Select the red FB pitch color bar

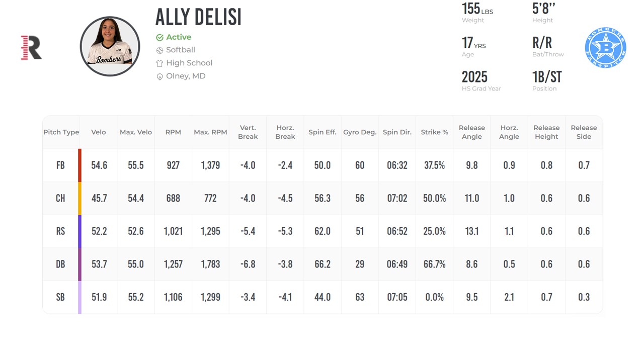[x=79, y=165]
